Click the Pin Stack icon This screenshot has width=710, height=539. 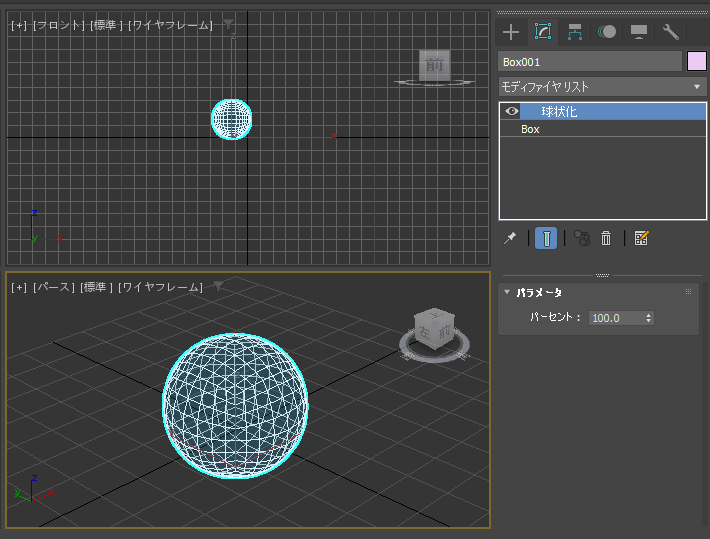(510, 238)
